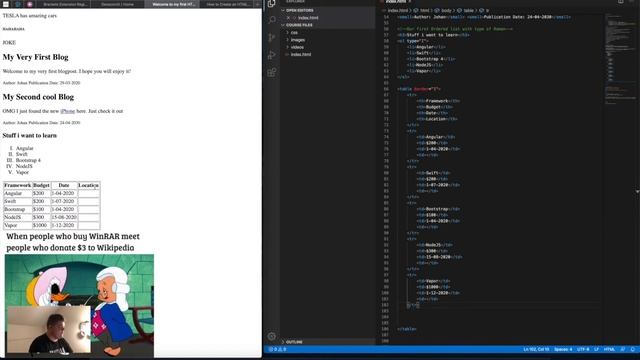Viewport: 640px width, 360px height.
Task: Close index.html in Open Editors
Action: (x=288, y=18)
